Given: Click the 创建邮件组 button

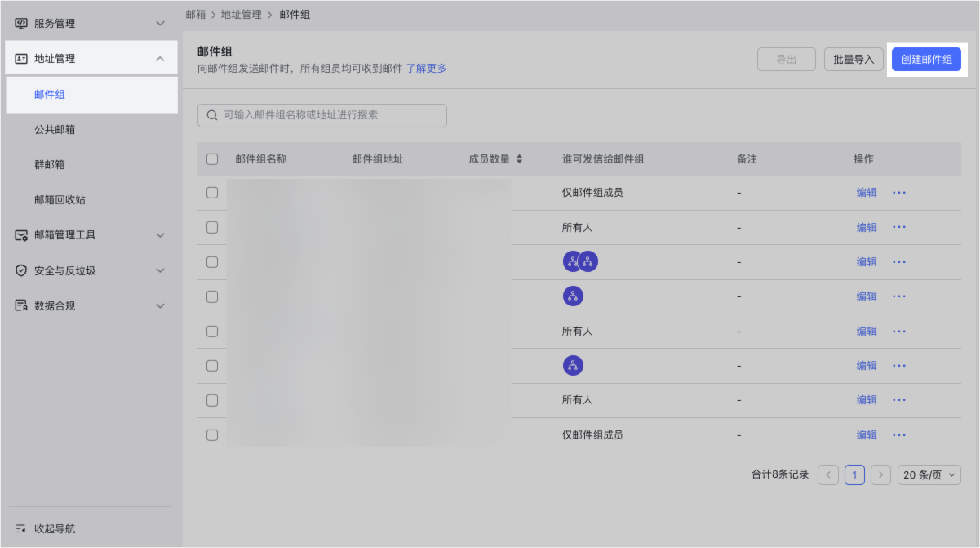Looking at the screenshot, I should [926, 60].
